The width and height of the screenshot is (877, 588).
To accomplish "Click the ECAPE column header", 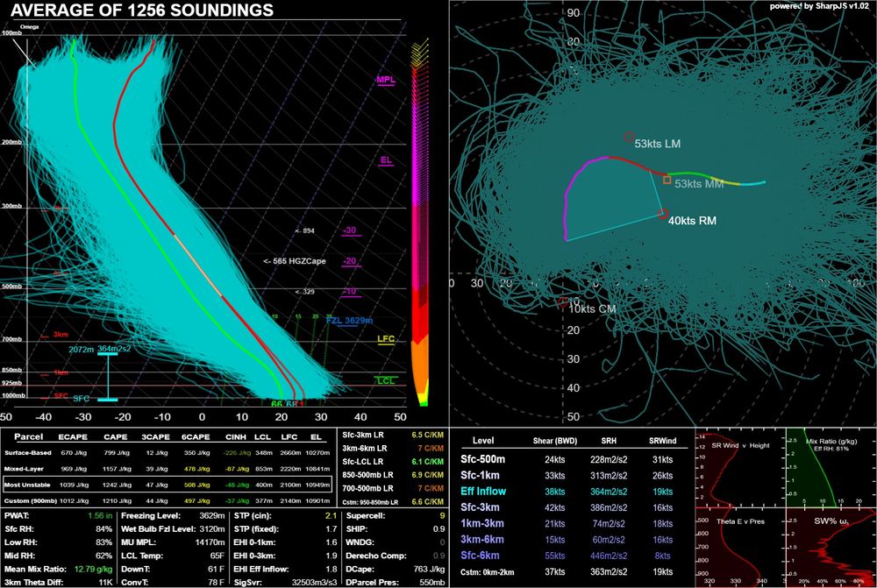I will [73, 437].
